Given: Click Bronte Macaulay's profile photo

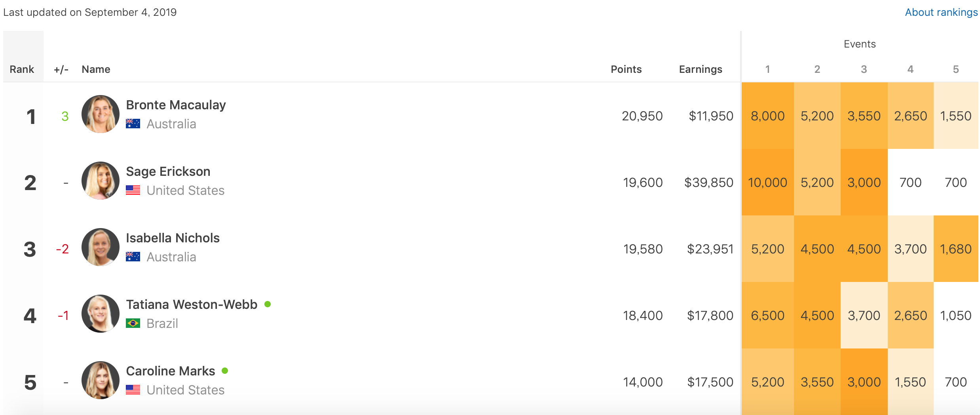Looking at the screenshot, I should [101, 114].
